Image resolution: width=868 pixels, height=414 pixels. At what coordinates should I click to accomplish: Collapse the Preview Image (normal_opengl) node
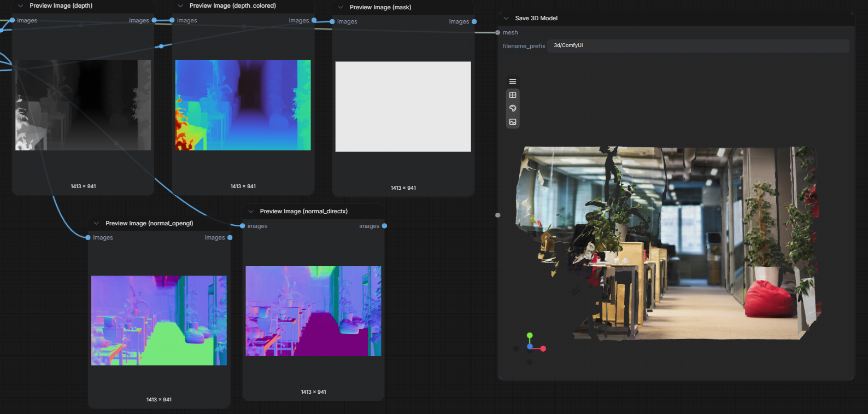pos(96,224)
